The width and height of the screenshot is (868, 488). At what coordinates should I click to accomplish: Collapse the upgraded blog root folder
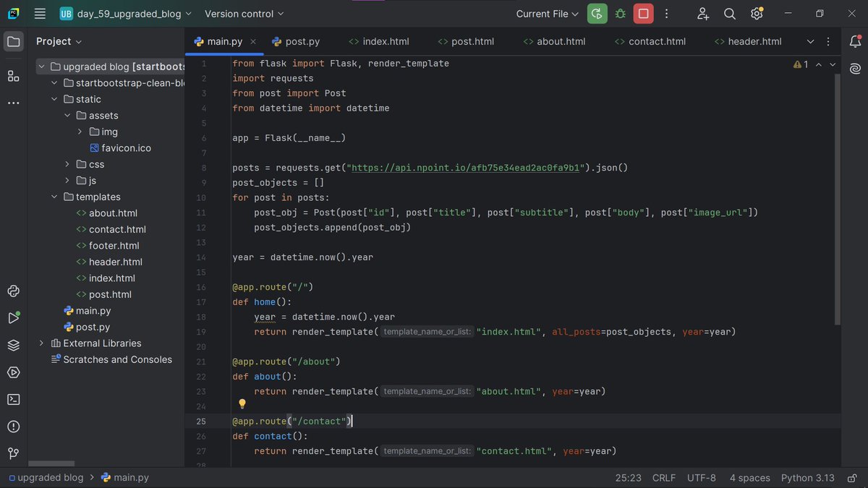pos(41,67)
